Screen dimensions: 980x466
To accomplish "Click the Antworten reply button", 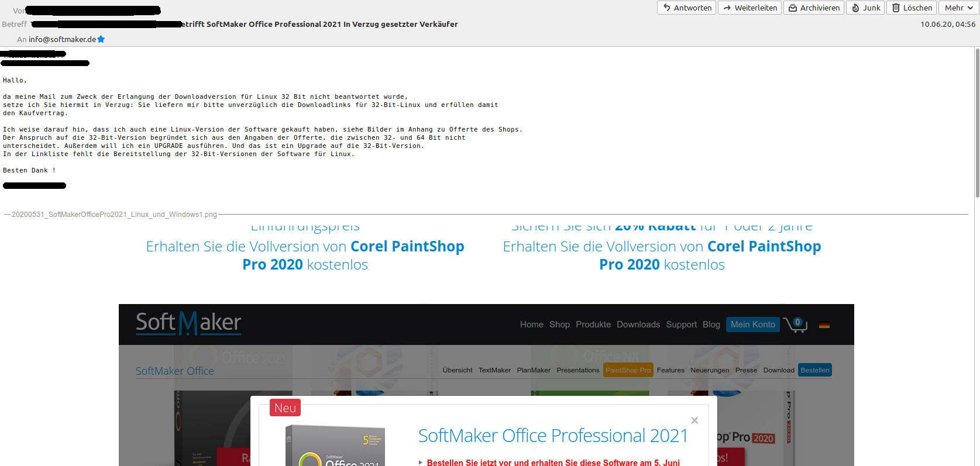I will point(687,8).
